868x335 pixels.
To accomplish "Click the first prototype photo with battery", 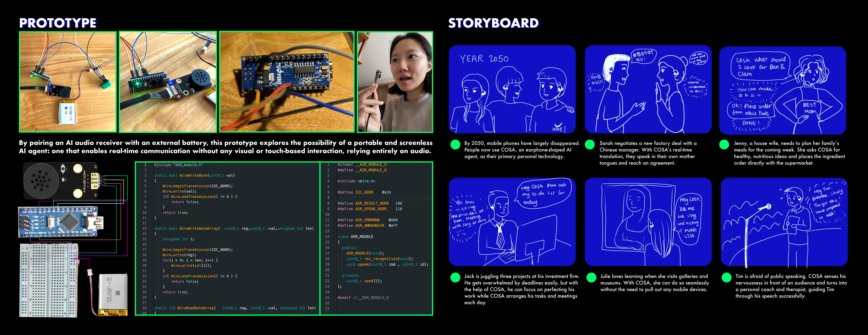I will (x=68, y=82).
